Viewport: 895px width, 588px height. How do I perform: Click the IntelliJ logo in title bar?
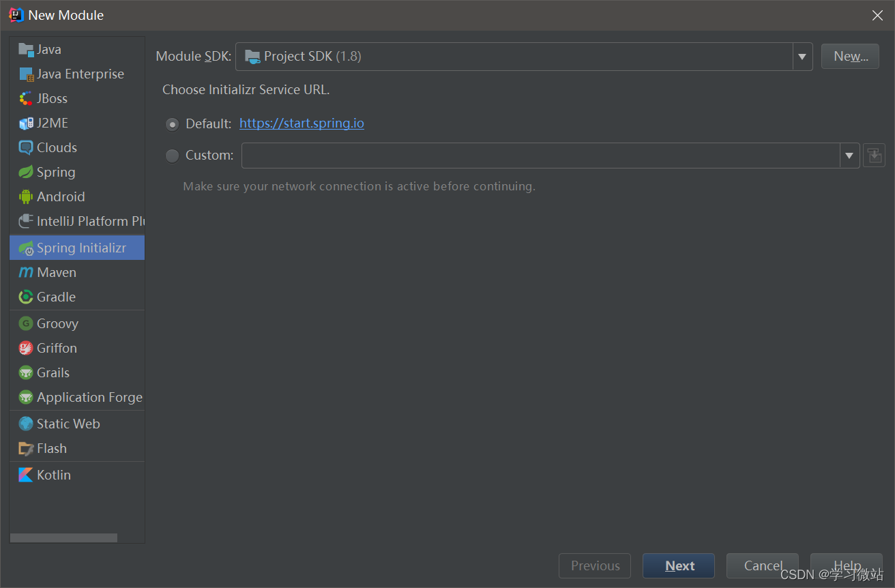(x=16, y=15)
